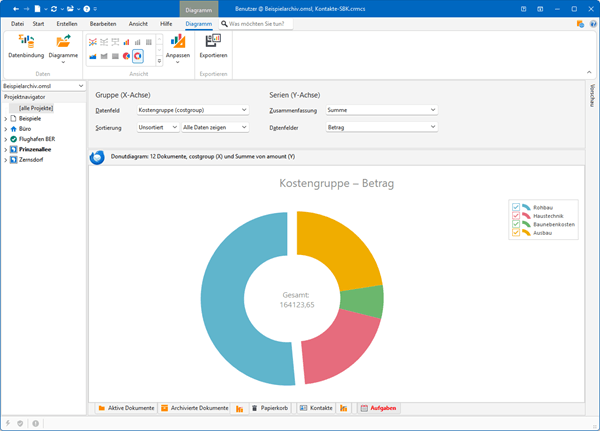Click the help question mark in title bar
600x431 pixels.
[87, 9]
